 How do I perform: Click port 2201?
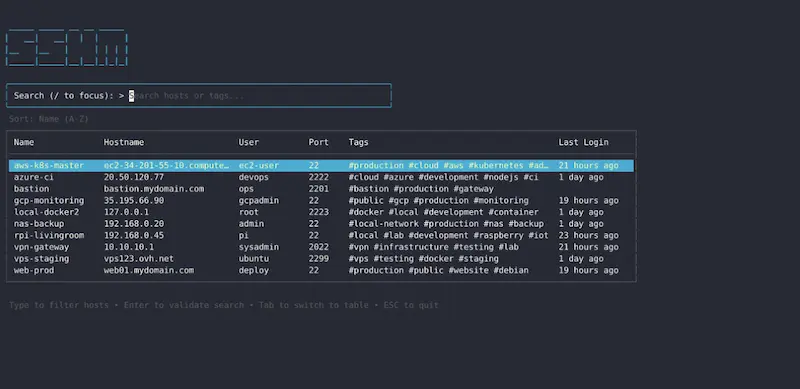pos(318,189)
